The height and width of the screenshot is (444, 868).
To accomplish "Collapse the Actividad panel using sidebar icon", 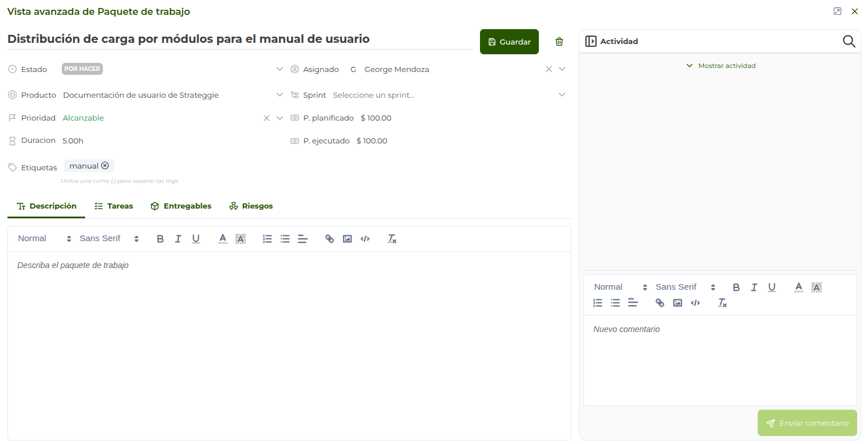I will point(591,41).
